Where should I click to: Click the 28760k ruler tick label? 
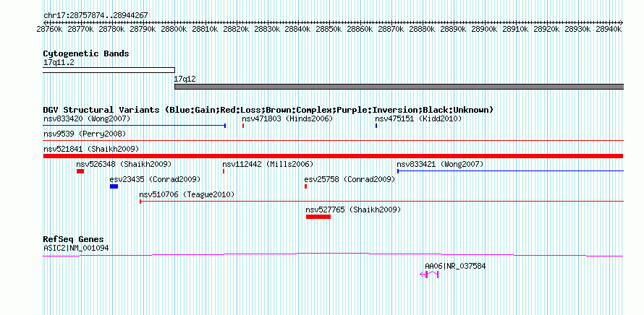pyautogui.click(x=49, y=29)
